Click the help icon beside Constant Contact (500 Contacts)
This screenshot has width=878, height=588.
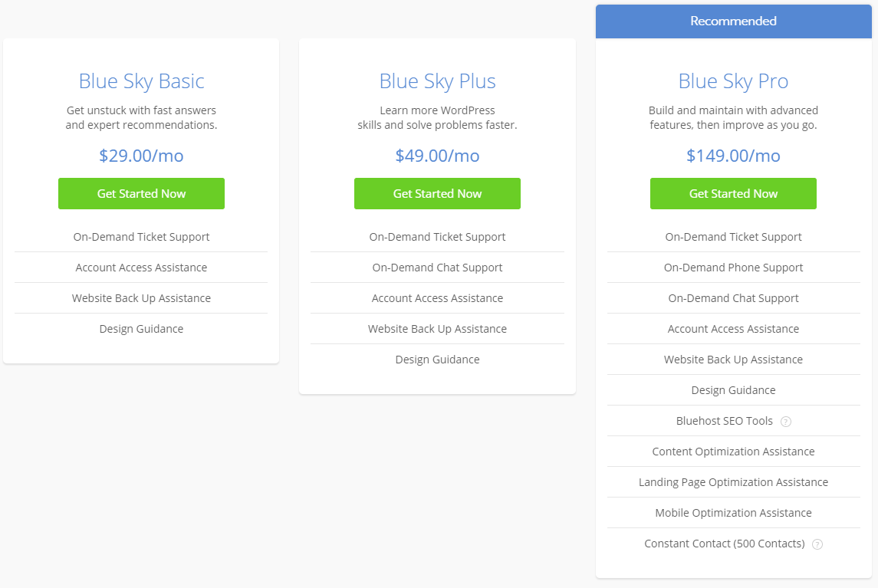click(x=817, y=544)
